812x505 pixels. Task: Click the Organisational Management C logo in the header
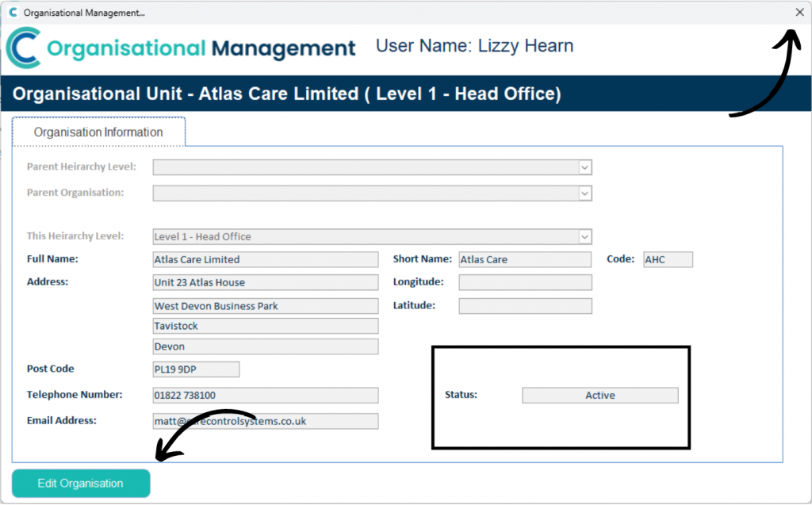24,48
